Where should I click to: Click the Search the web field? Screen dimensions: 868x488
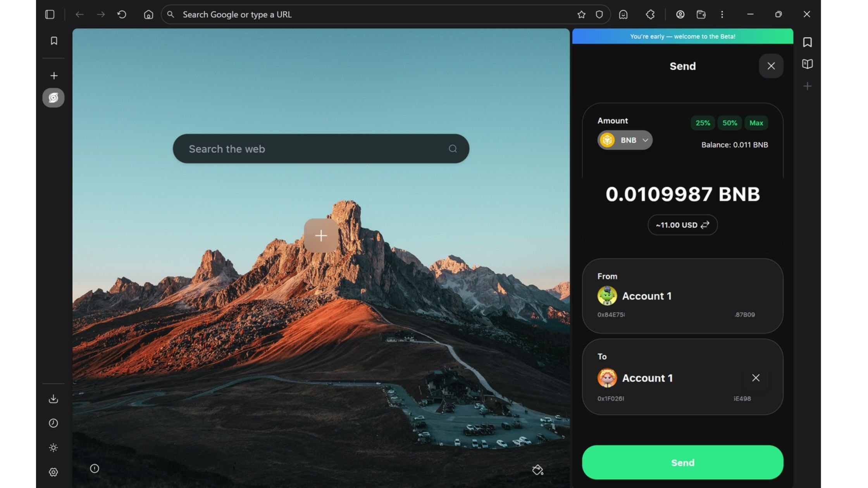click(314, 149)
